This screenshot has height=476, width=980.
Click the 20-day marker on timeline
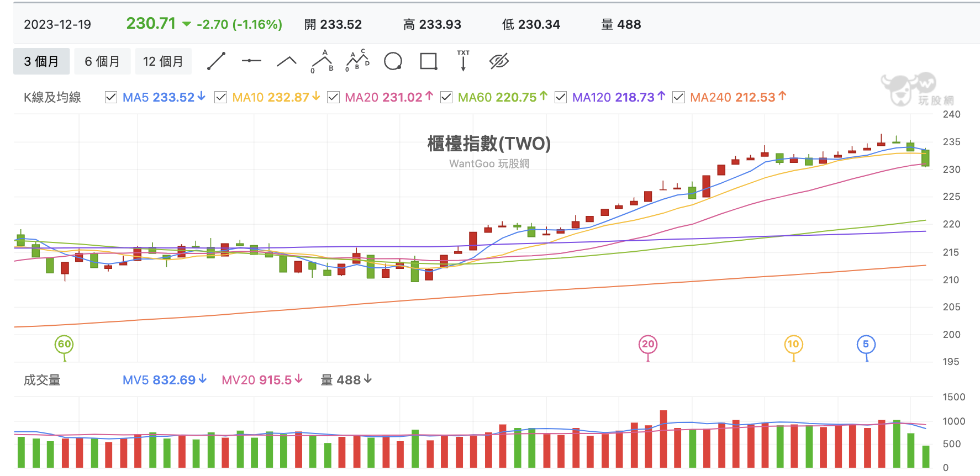(648, 345)
